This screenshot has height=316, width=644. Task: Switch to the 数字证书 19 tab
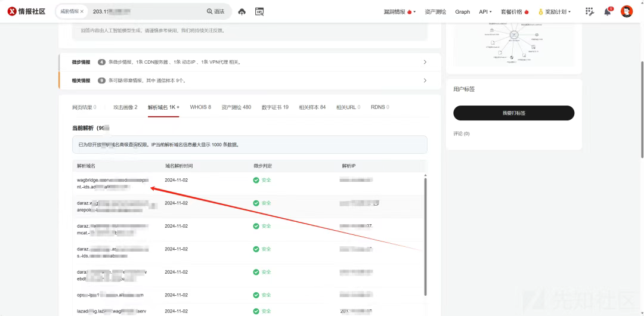[x=275, y=107]
